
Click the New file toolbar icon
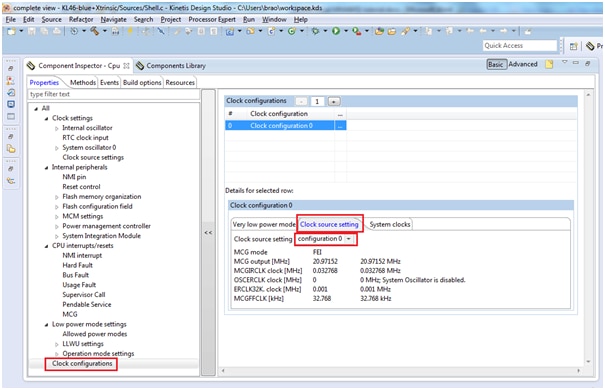(x=11, y=31)
